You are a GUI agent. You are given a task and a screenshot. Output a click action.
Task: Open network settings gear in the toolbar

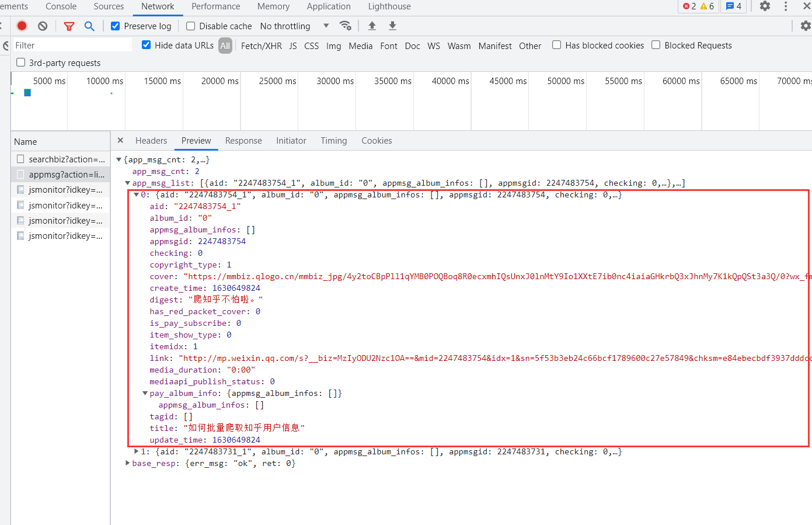pyautogui.click(x=806, y=26)
